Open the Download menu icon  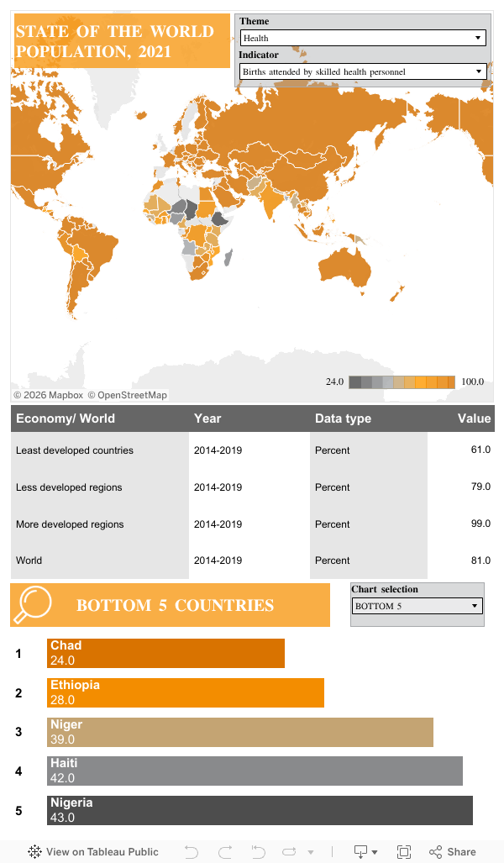coord(365,851)
